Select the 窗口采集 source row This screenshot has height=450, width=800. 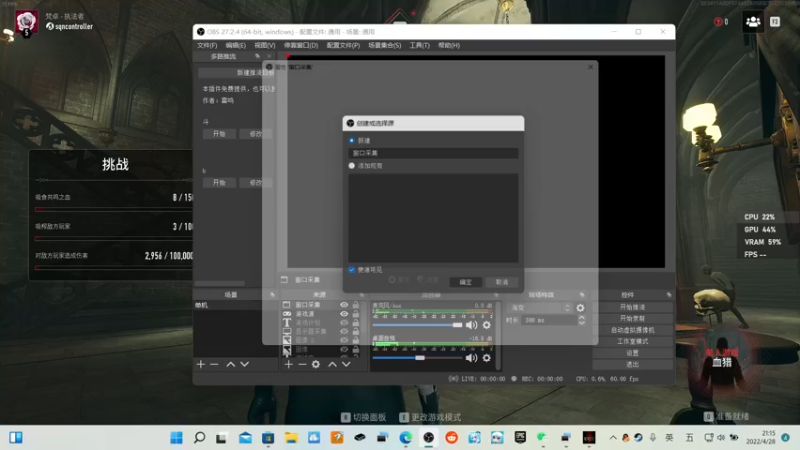point(320,305)
